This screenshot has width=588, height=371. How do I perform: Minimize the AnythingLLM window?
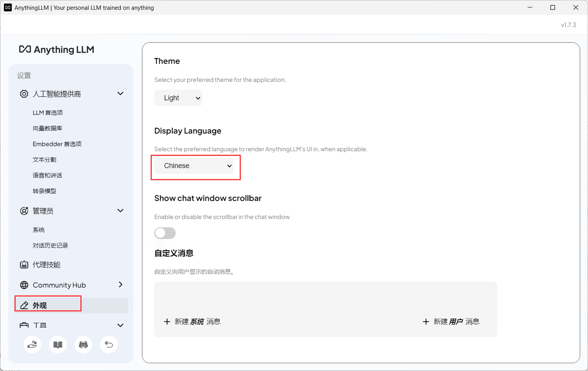[x=530, y=7]
